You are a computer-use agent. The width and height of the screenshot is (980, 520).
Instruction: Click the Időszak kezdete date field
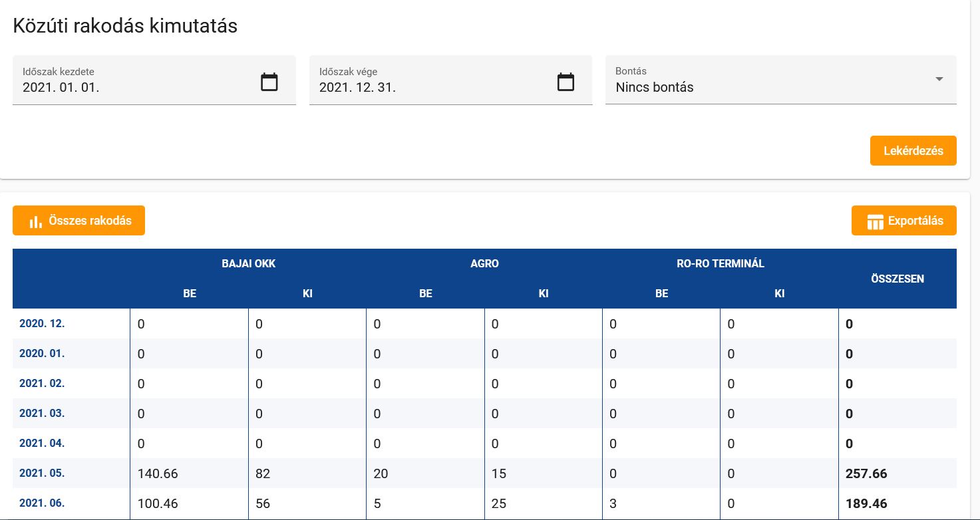133,87
